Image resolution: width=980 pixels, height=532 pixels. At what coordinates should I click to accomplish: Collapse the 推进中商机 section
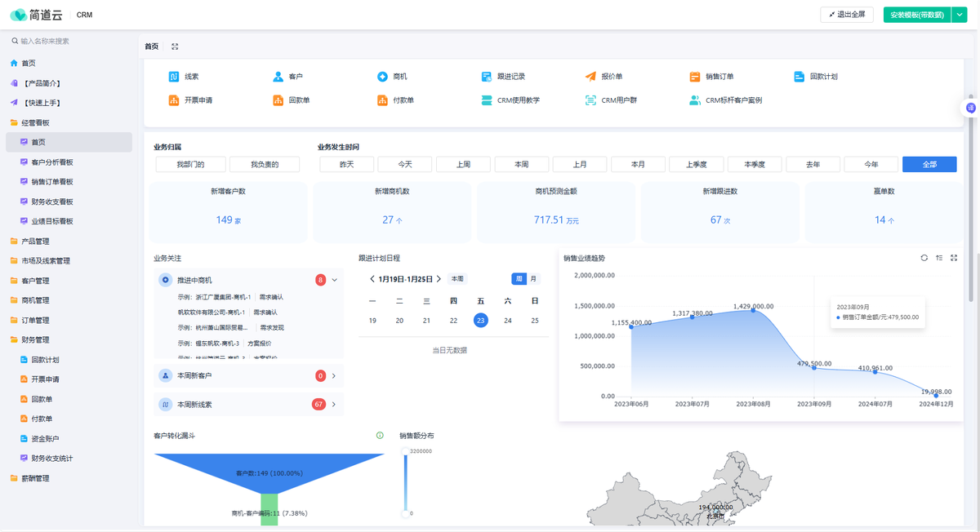(334, 280)
